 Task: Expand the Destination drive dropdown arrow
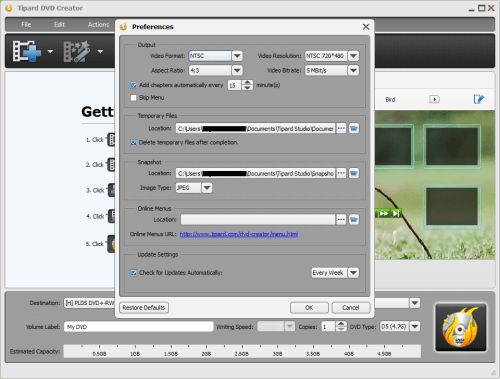[415, 303]
